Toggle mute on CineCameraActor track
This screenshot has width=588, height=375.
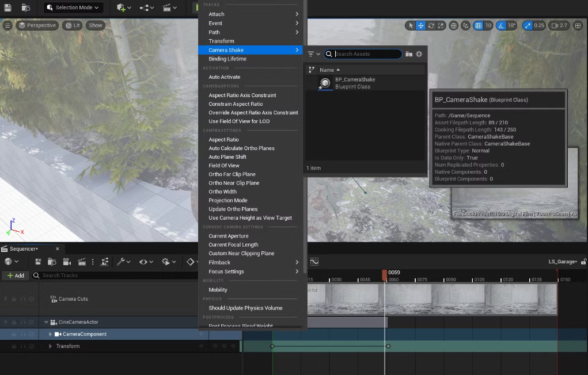tap(32, 322)
